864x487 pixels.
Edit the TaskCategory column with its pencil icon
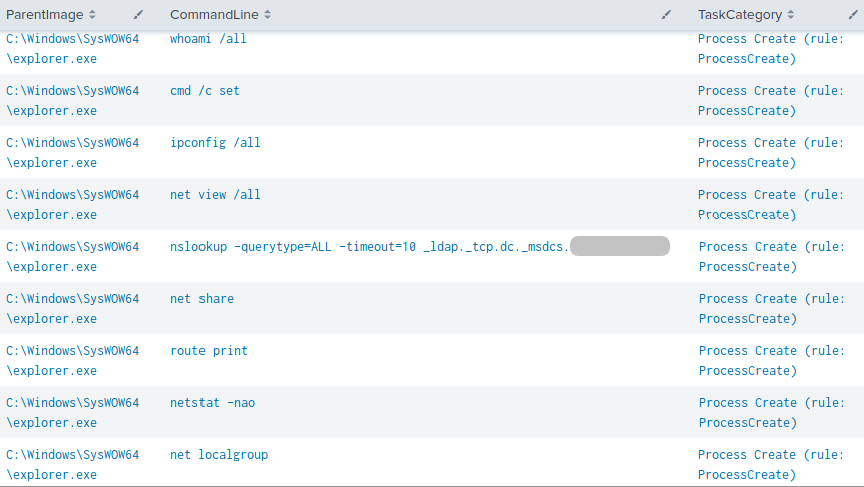click(x=853, y=15)
